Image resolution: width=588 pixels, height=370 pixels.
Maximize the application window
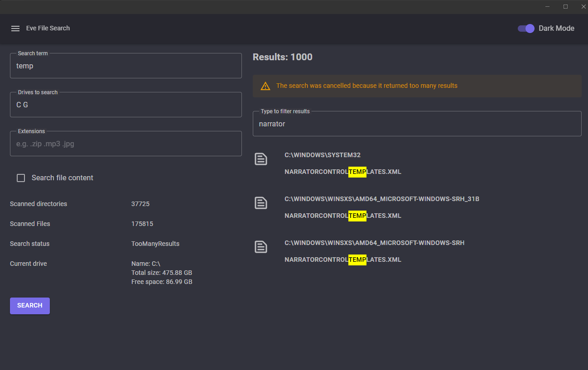pyautogui.click(x=565, y=7)
